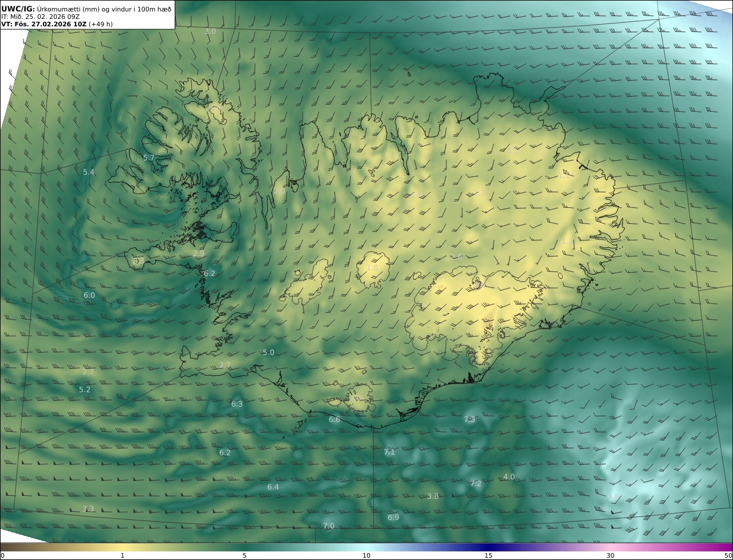Pick the 2.9 value label
The image size is (733, 560).
(x=199, y=253)
